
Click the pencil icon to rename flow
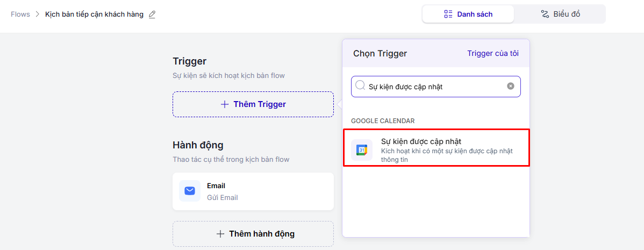click(152, 15)
